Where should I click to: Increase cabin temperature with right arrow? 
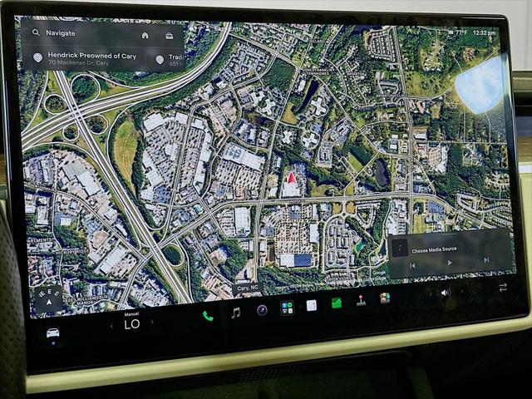pos(152,322)
